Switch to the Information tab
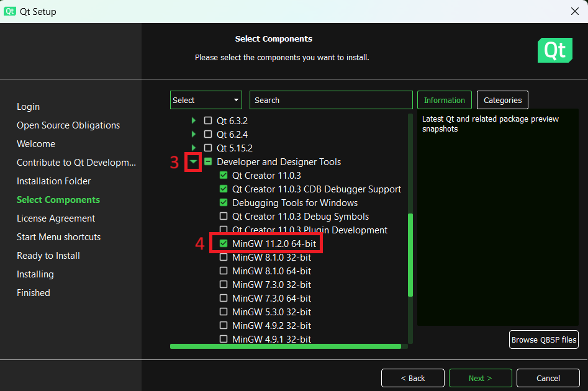Image resolution: width=588 pixels, height=391 pixels. point(445,100)
